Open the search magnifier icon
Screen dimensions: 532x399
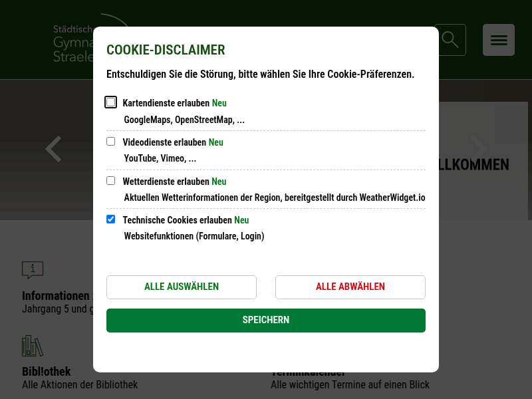click(450, 40)
